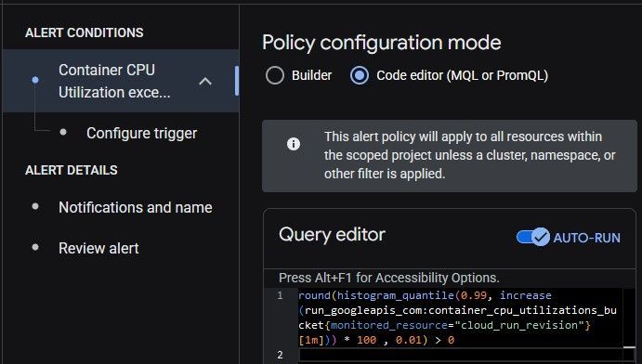This screenshot has height=364, width=642.
Task: Click into line 1 of the query editor
Action: (x=458, y=318)
